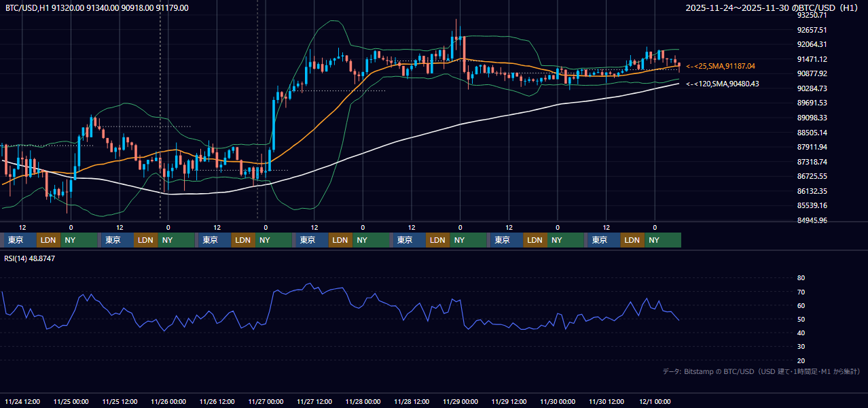Click the 11/28 12:00 date label
Screen dimensions: 868x408
[x=412, y=402]
